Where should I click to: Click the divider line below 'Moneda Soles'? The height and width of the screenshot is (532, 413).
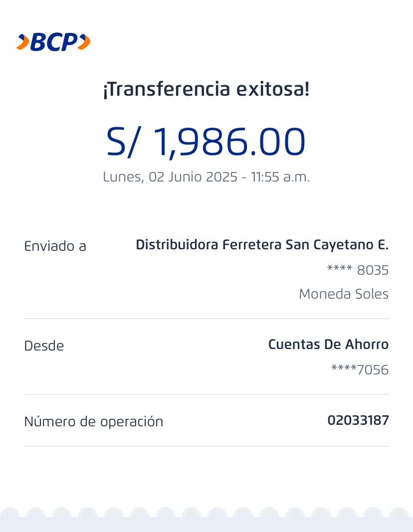(206, 319)
